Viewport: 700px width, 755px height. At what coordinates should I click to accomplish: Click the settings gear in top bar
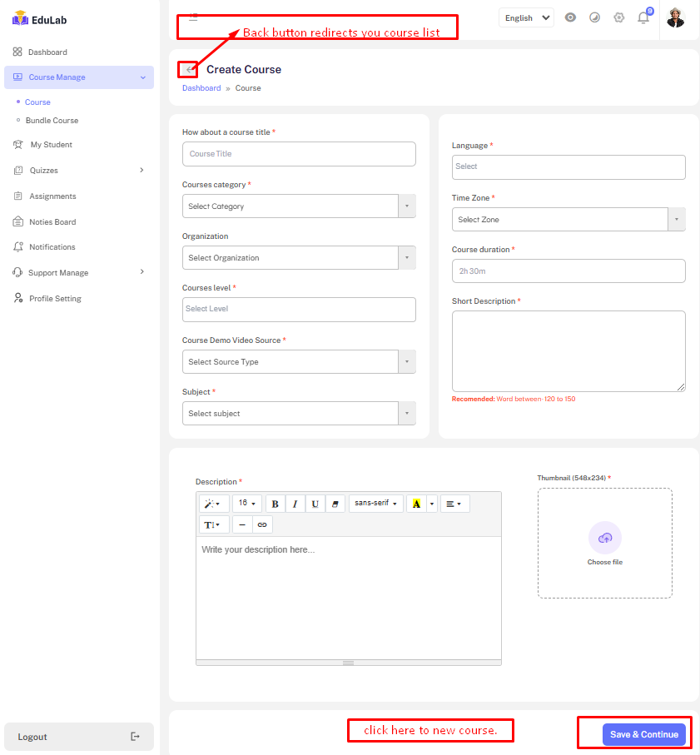pyautogui.click(x=618, y=17)
